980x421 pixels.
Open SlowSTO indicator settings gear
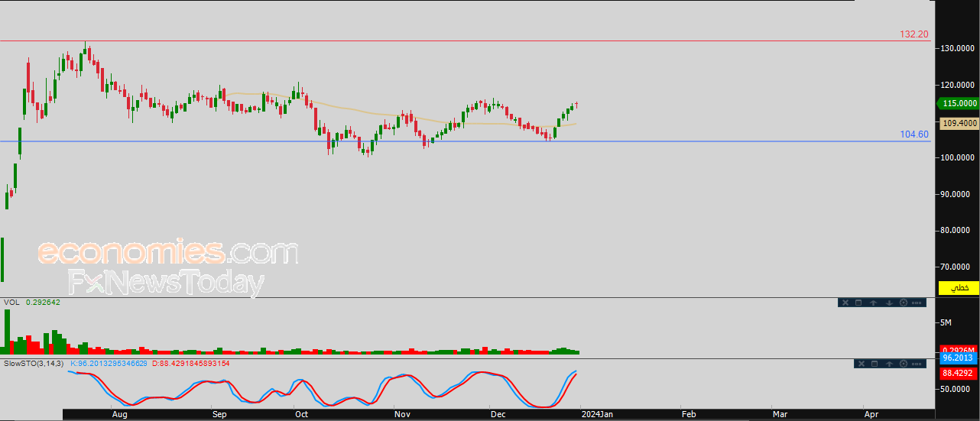point(904,364)
